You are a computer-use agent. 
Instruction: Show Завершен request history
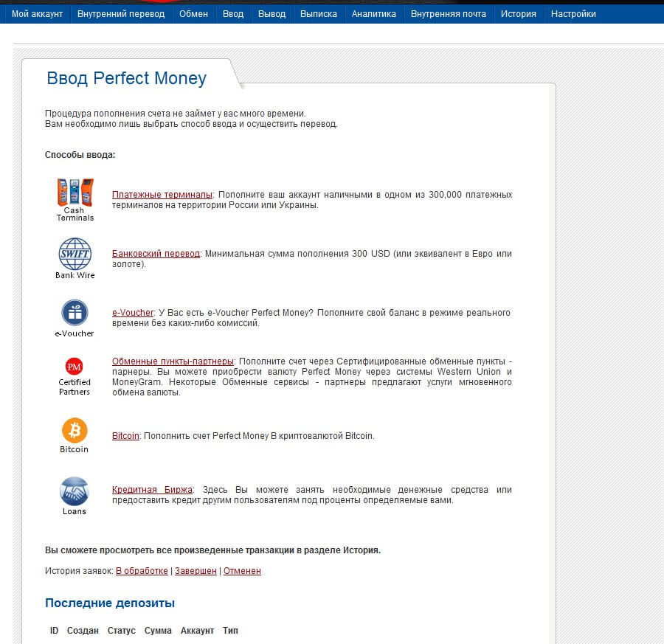[196, 571]
